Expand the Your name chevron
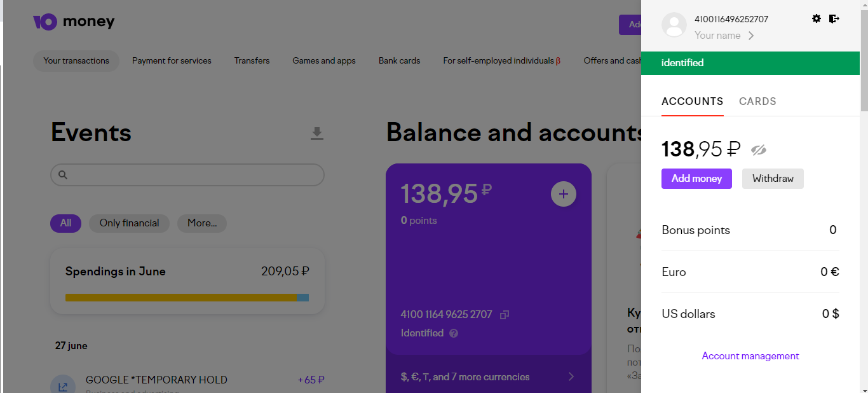The image size is (868, 393). (x=751, y=36)
